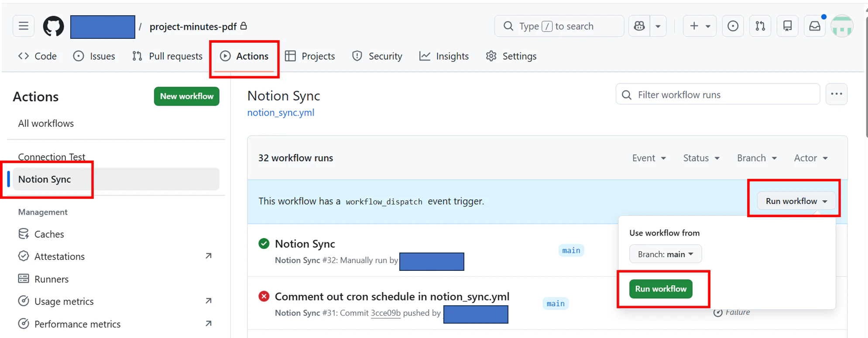This screenshot has width=868, height=338.
Task: Expand the Copilot dropdown arrow
Action: pyautogui.click(x=658, y=26)
